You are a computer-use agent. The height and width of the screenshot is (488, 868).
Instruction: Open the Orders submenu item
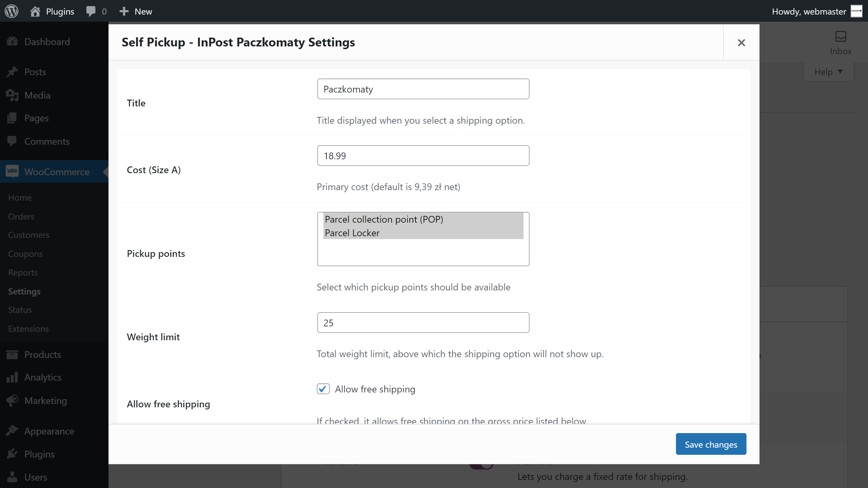click(x=21, y=217)
